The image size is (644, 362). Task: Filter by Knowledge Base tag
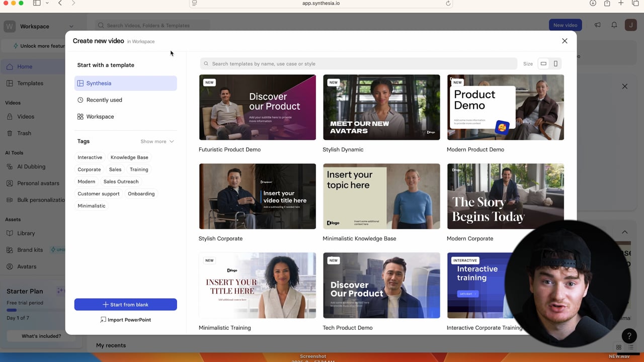point(129,157)
